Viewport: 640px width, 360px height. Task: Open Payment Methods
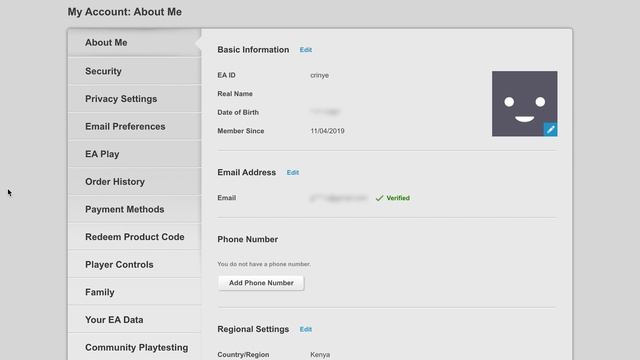(134, 209)
